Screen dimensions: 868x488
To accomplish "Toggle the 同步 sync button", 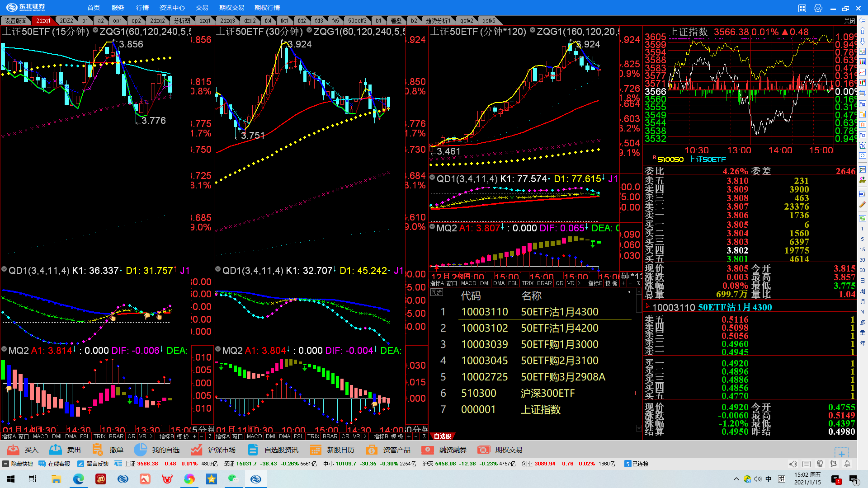I will [436, 292].
